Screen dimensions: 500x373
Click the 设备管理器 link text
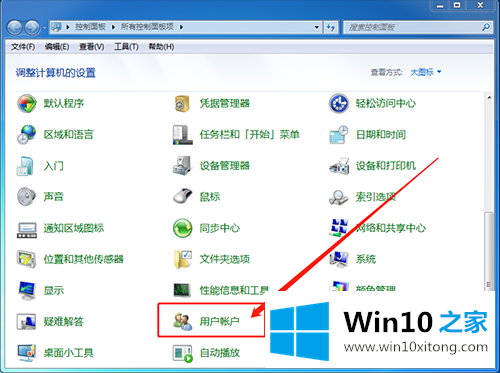(x=224, y=166)
